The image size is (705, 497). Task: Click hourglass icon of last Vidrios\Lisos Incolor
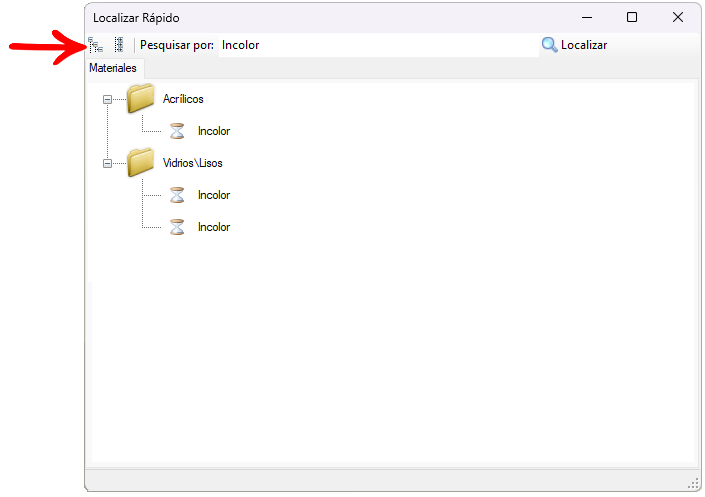(177, 227)
